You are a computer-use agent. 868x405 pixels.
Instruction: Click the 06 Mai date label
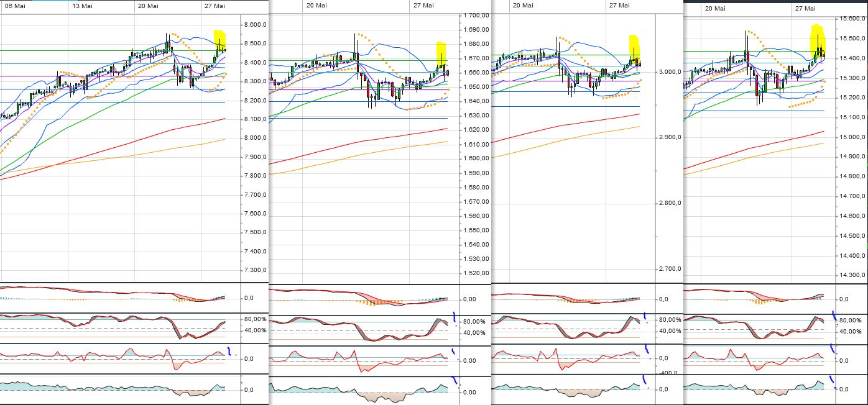15,6
